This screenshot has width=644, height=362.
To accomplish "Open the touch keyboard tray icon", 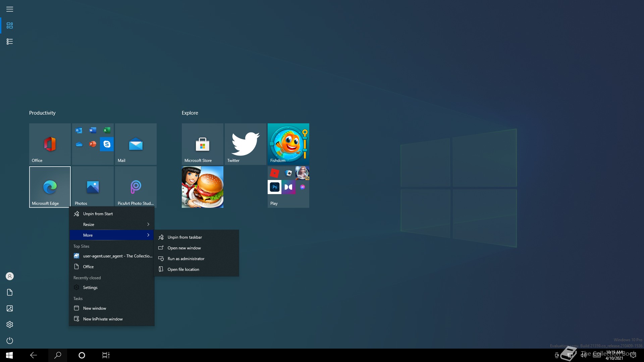I will click(x=597, y=355).
